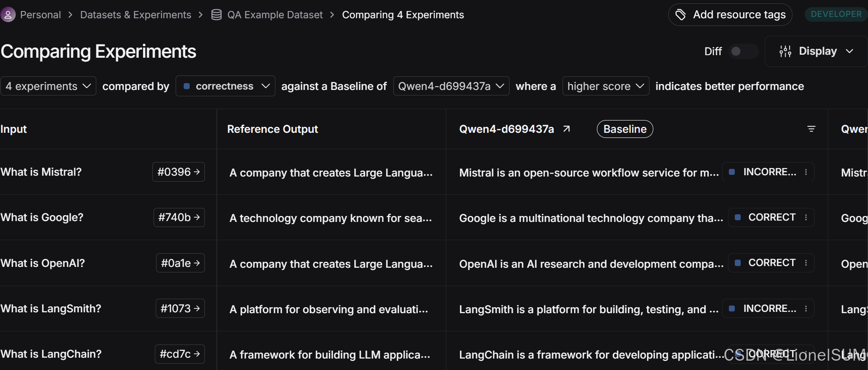Click Google is a multinational technology output
The width and height of the screenshot is (868, 370).
tap(591, 218)
